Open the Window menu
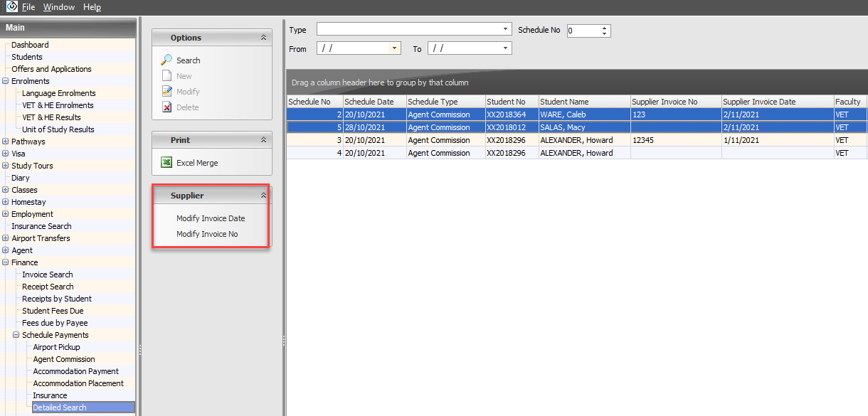This screenshot has width=868, height=416. tap(58, 7)
